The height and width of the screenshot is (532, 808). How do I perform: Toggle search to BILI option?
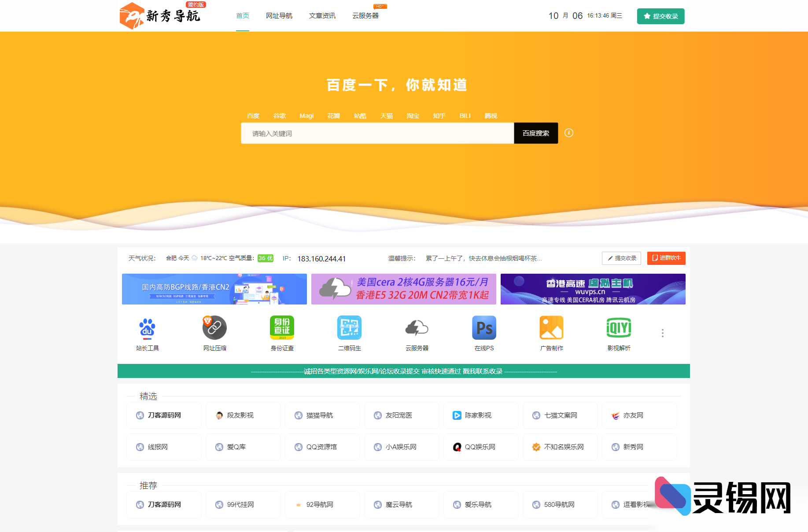pos(465,116)
